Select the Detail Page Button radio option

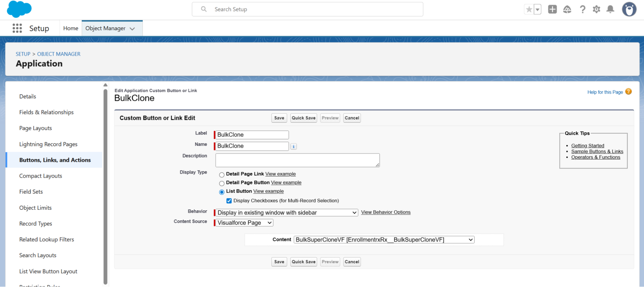(222, 184)
